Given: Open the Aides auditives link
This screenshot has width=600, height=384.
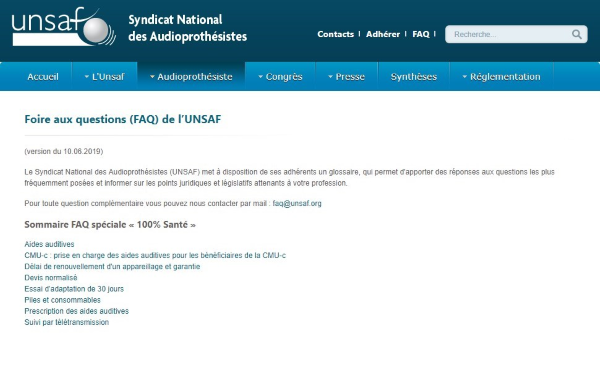Looking at the screenshot, I should tap(49, 244).
